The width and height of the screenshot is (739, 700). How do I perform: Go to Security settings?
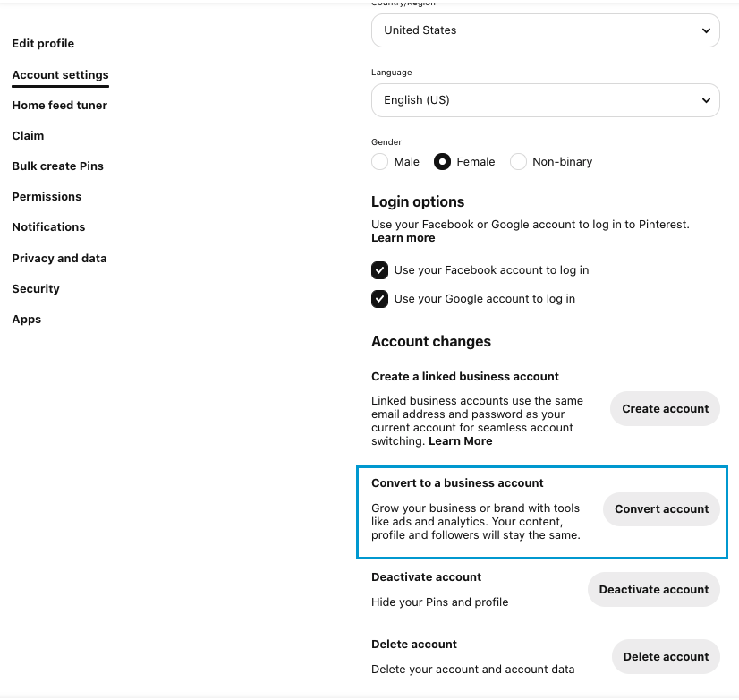coord(36,289)
